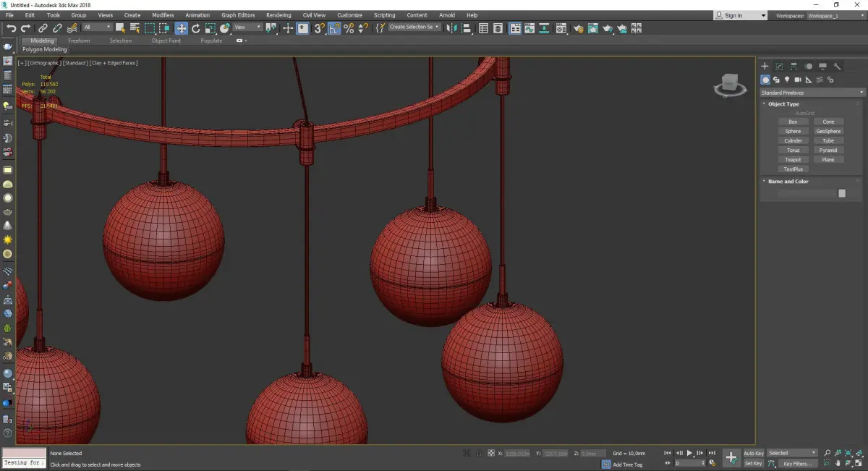868x471 pixels.
Task: Collapse the Object Type rollout
Action: 783,104
